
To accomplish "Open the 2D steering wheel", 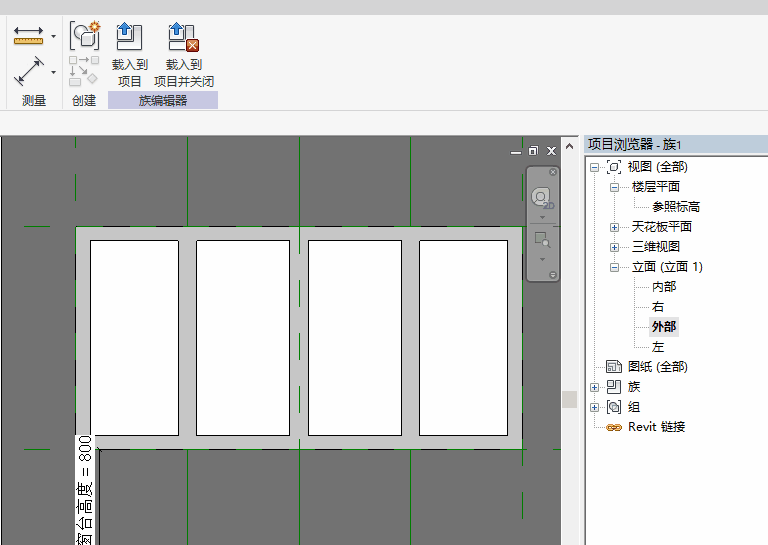I will point(542,197).
